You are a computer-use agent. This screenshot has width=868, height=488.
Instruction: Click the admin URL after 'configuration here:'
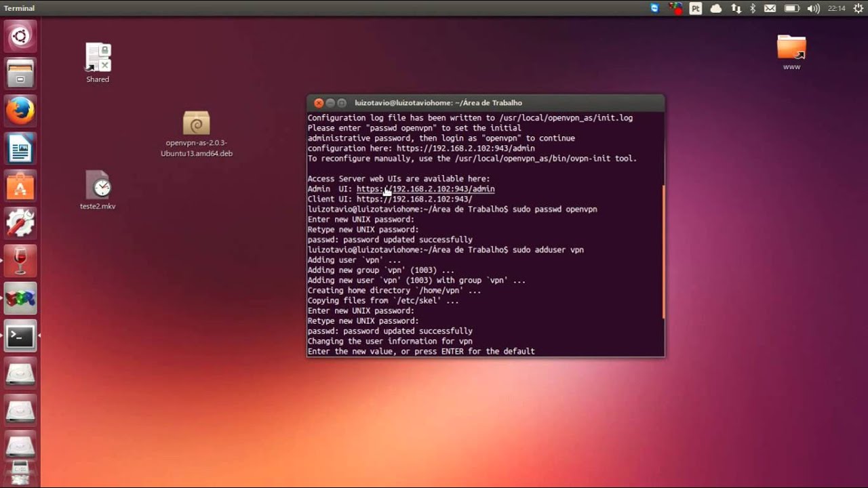466,148
